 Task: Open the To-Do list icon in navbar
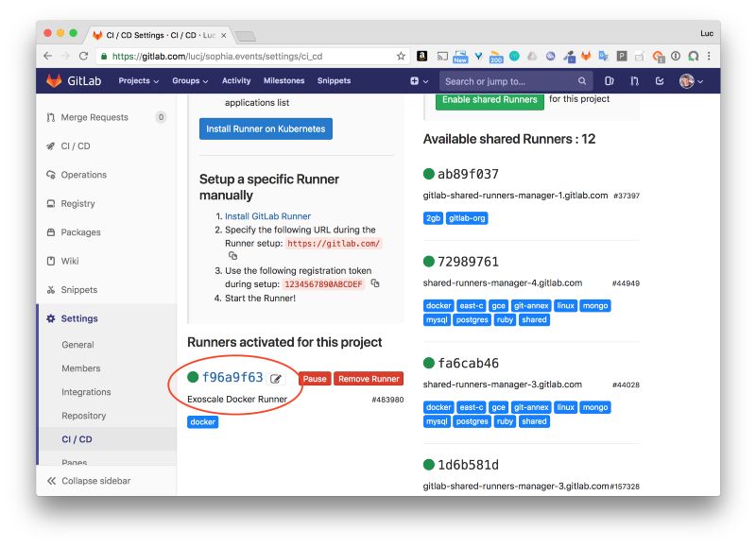(660, 81)
